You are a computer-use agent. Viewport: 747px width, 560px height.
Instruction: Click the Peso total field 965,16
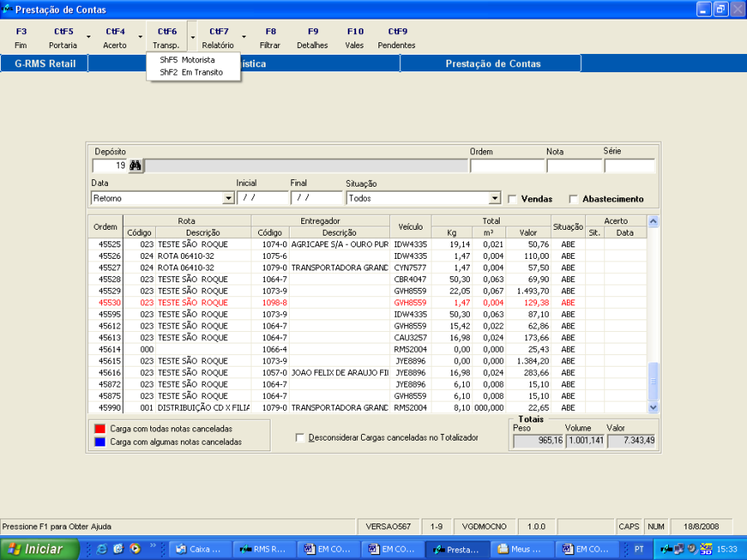[x=539, y=441]
